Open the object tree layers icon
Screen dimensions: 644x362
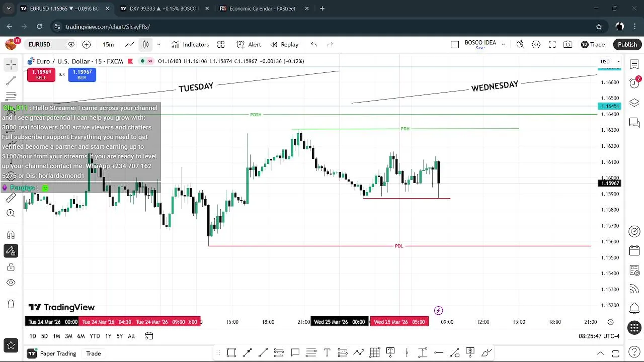tap(634, 103)
